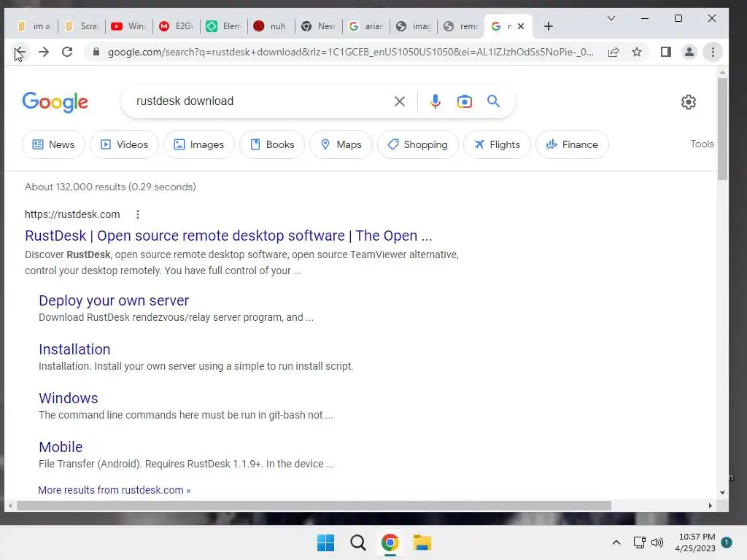The width and height of the screenshot is (747, 560).
Task: Switch to the 'im a' tab
Action: 34,26
